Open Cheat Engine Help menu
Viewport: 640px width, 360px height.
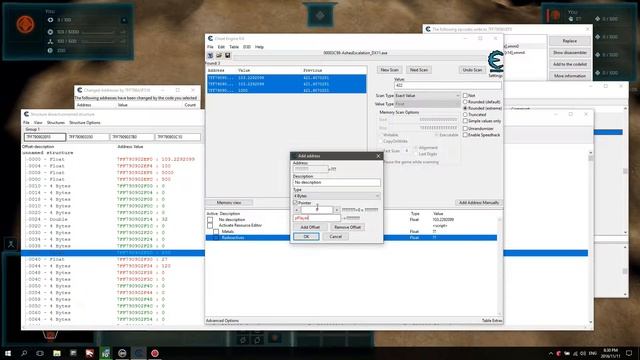[259, 47]
